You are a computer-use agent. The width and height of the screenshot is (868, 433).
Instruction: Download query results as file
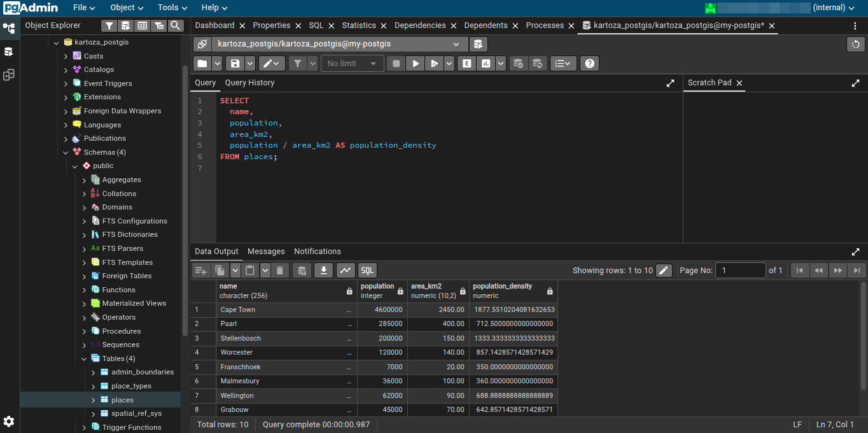[x=323, y=271]
